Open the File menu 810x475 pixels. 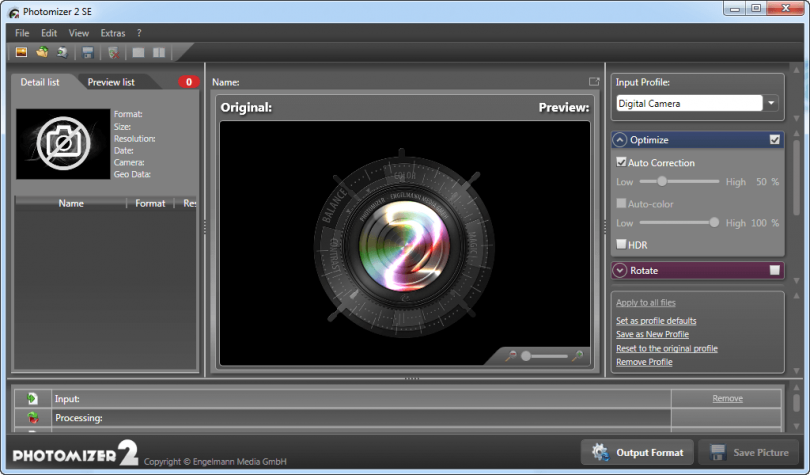click(22, 33)
